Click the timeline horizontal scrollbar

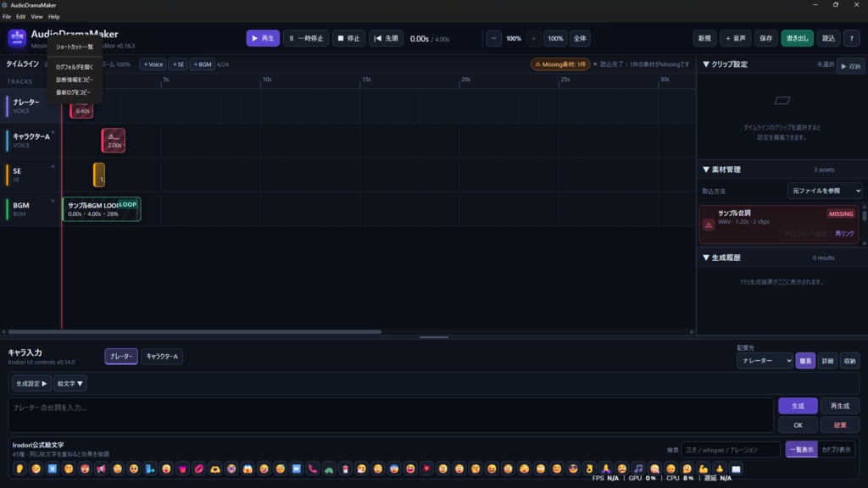tap(195, 332)
